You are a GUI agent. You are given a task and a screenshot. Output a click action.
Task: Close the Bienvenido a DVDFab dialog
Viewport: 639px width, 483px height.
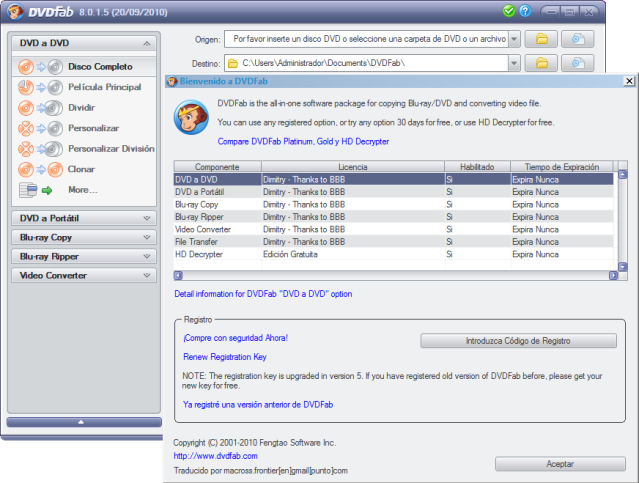point(629,81)
